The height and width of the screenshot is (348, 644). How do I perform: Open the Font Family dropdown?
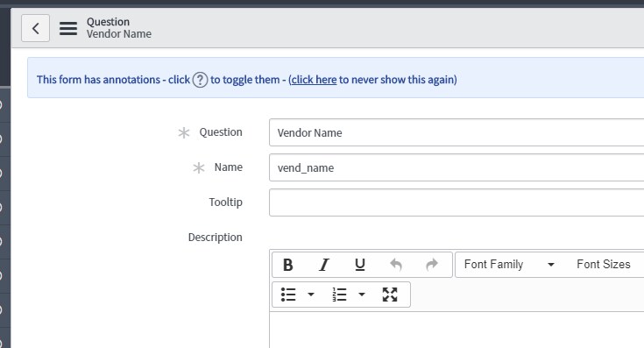point(509,265)
